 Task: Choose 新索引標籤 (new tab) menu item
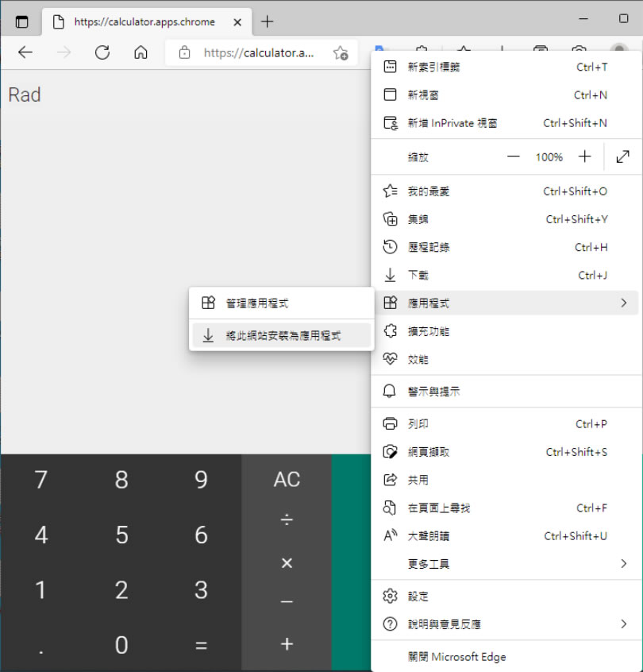[x=505, y=67]
